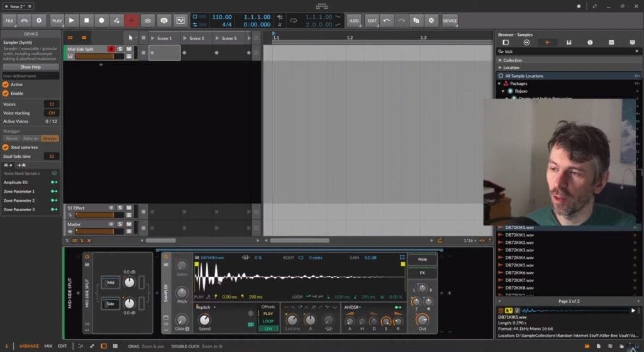644x352 pixels.
Task: Toggle the Enable checkbox in the device inspector
Action: [x=6, y=93]
